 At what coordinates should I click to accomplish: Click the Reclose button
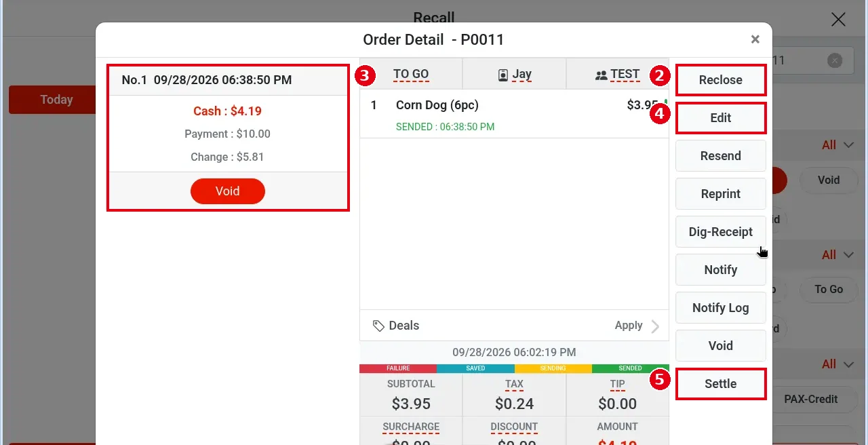click(721, 80)
